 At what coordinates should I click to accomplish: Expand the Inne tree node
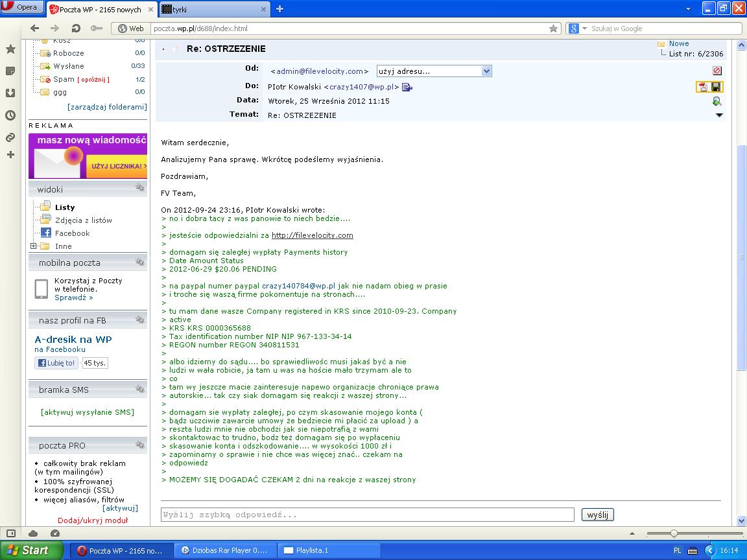(33, 246)
